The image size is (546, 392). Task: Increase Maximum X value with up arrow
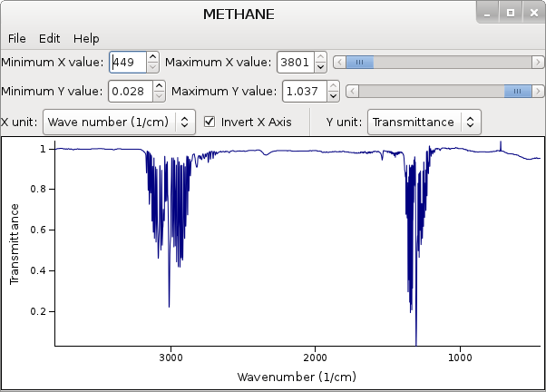(x=320, y=57)
